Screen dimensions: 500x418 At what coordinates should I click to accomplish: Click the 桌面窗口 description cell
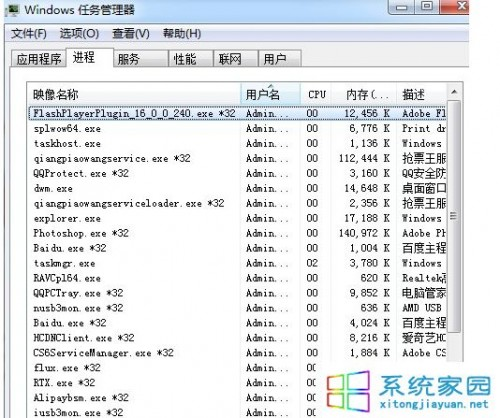coord(424,188)
